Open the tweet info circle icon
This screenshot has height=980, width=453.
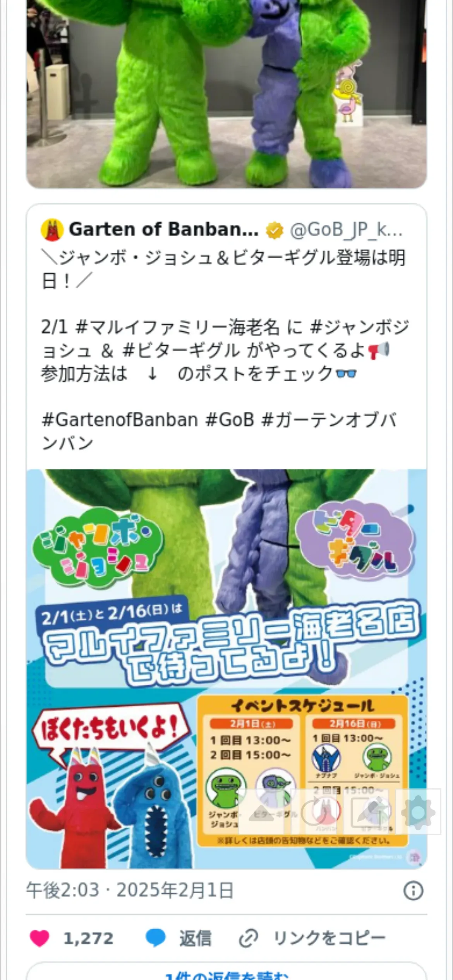coord(413,891)
